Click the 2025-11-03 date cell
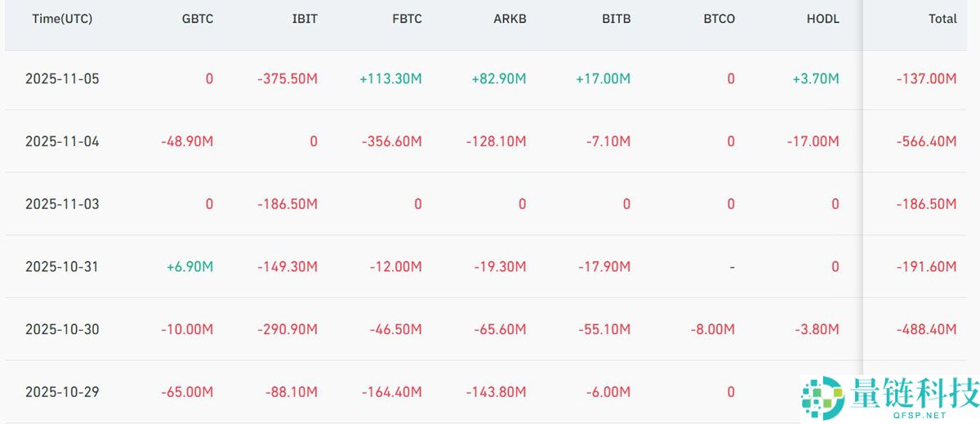The image size is (980, 424). (x=62, y=204)
